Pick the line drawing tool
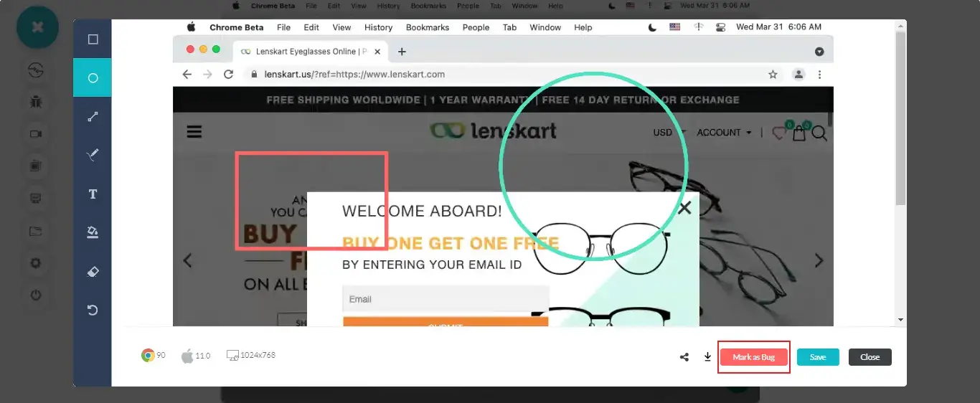The width and height of the screenshot is (980, 403). (93, 117)
